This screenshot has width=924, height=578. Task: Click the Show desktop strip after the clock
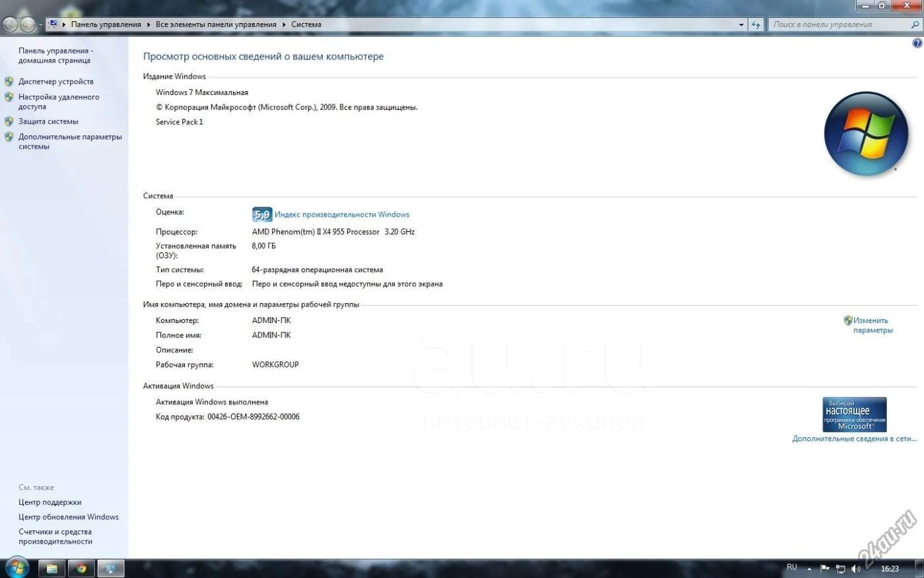919,568
